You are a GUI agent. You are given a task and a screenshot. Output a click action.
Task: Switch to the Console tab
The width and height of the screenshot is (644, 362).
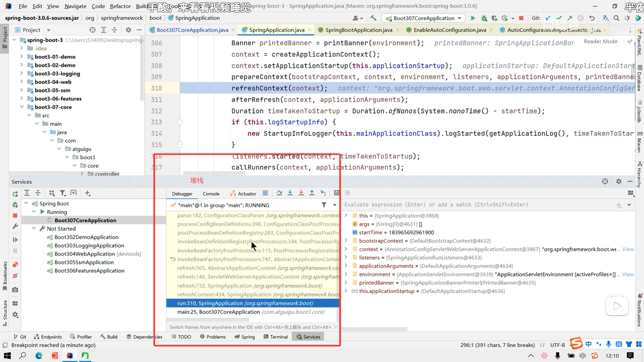pos(211,194)
